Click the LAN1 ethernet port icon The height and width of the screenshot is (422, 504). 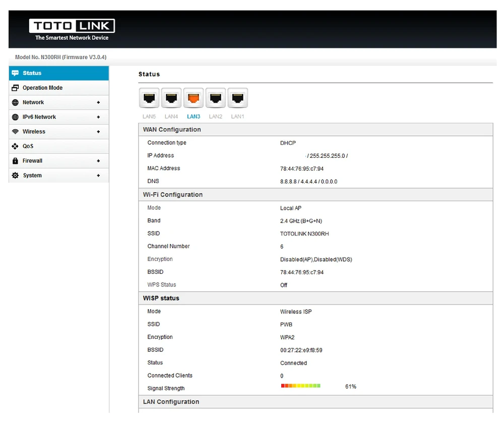tap(237, 98)
